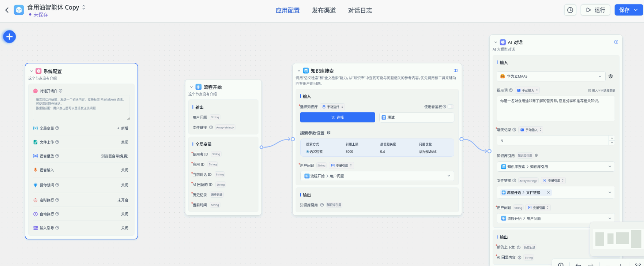Open the 知识库搜索 node docs book icon
The height and width of the screenshot is (266, 644).
pos(455,70)
